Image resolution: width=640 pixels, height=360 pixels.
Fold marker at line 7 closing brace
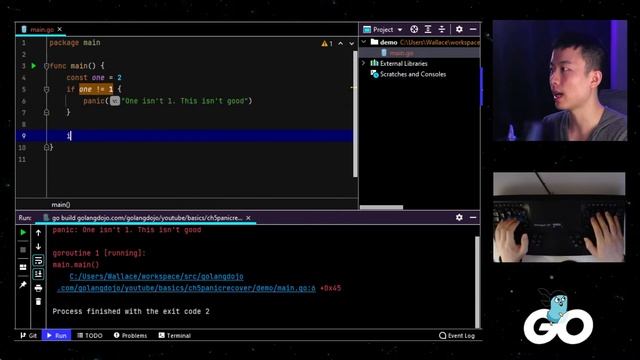tap(47, 112)
